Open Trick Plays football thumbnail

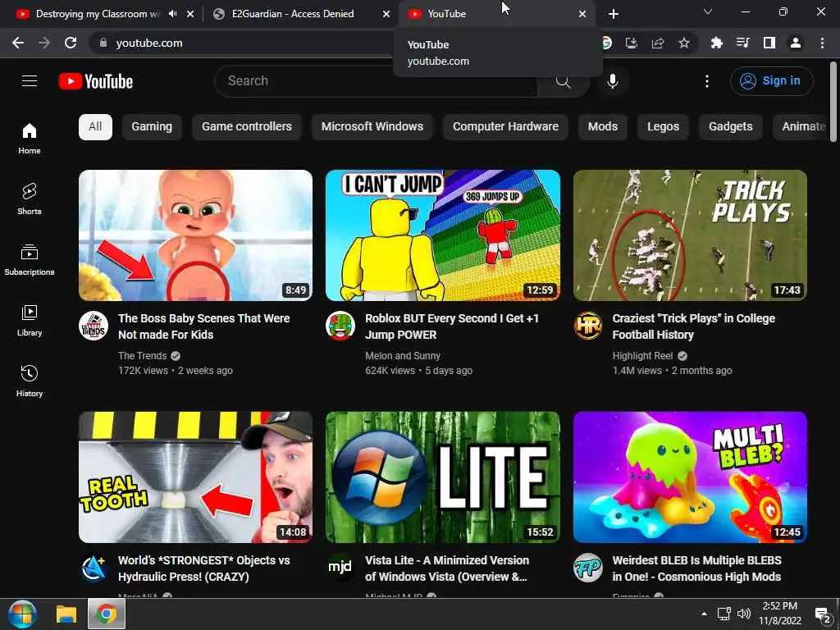tap(690, 235)
